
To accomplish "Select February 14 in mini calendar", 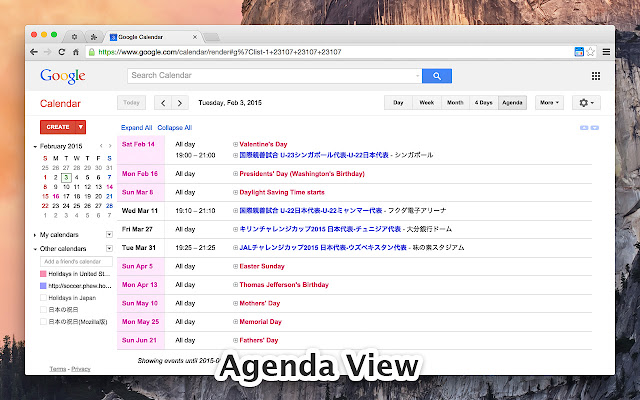I will pyautogui.click(x=109, y=187).
